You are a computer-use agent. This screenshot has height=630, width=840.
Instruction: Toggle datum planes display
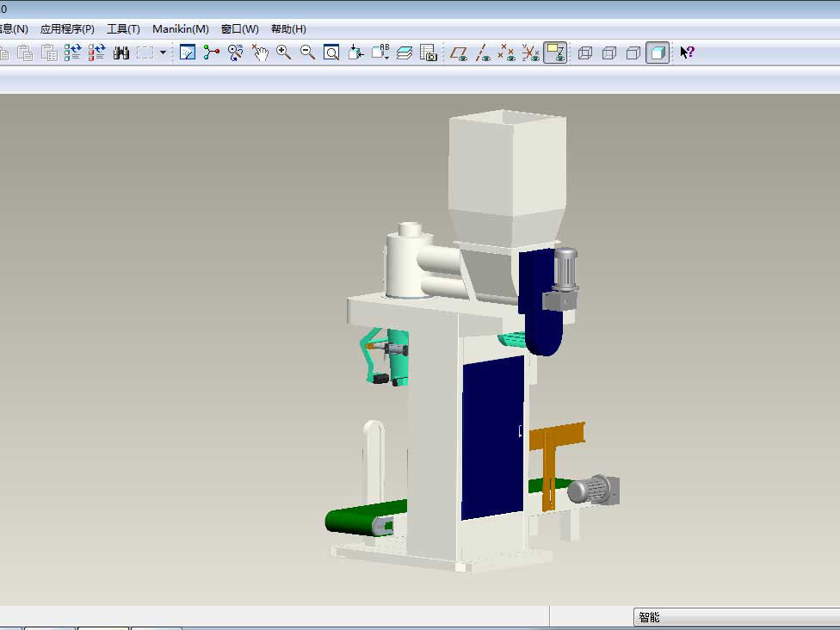click(460, 52)
